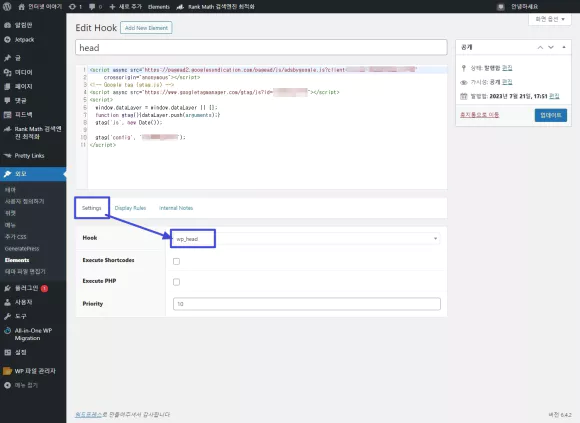Switch to the Display Rules tab

[130, 208]
